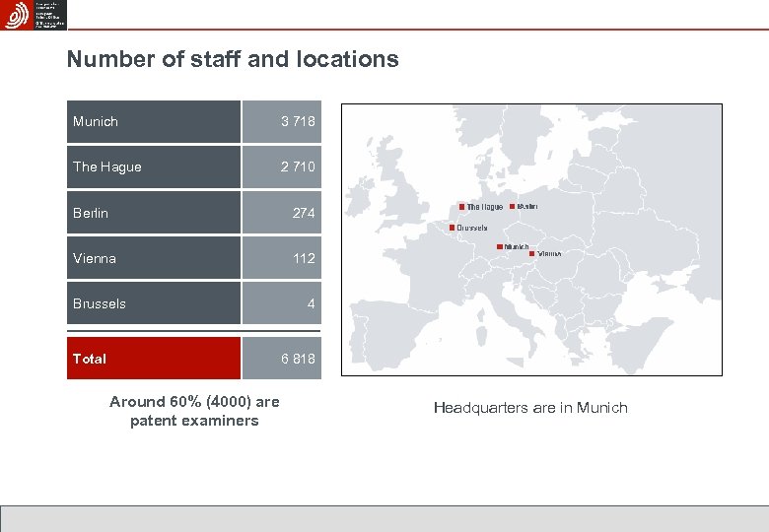Click the 'Vienna' table cell
769x532 pixels.
pos(154,258)
